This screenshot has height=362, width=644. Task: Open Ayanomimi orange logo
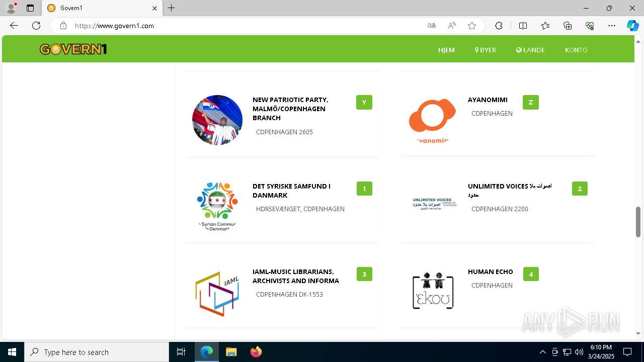433,121
